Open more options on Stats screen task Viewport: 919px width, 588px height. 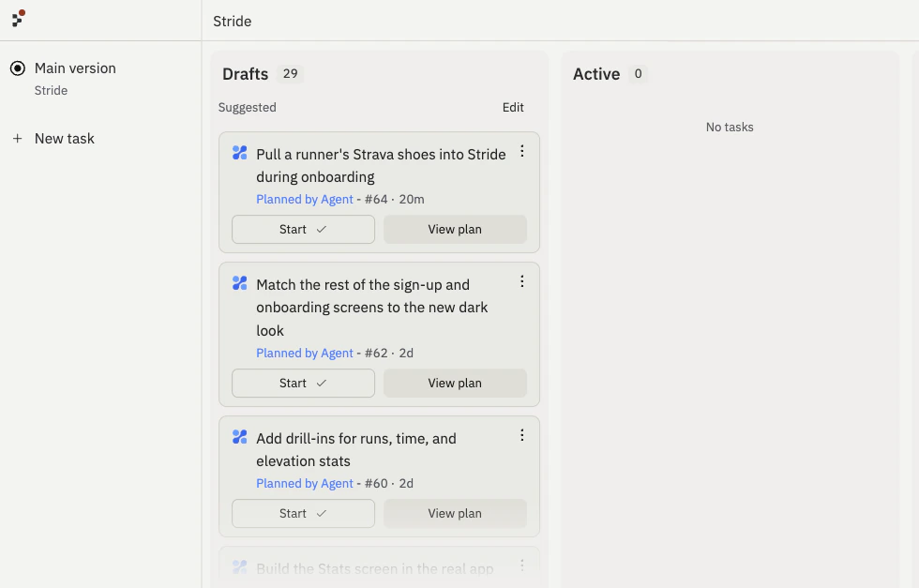[x=521, y=565]
